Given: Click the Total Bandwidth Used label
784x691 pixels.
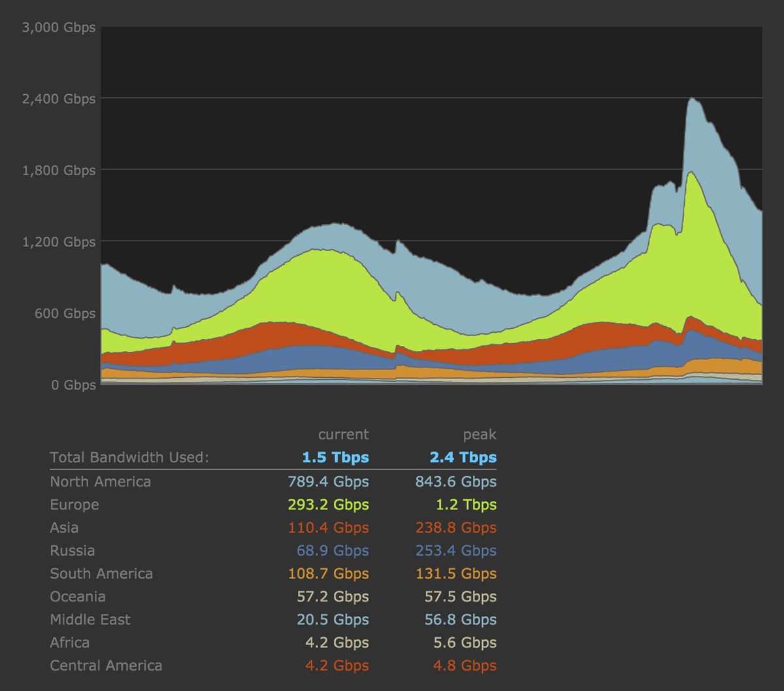Looking at the screenshot, I should tap(129, 458).
